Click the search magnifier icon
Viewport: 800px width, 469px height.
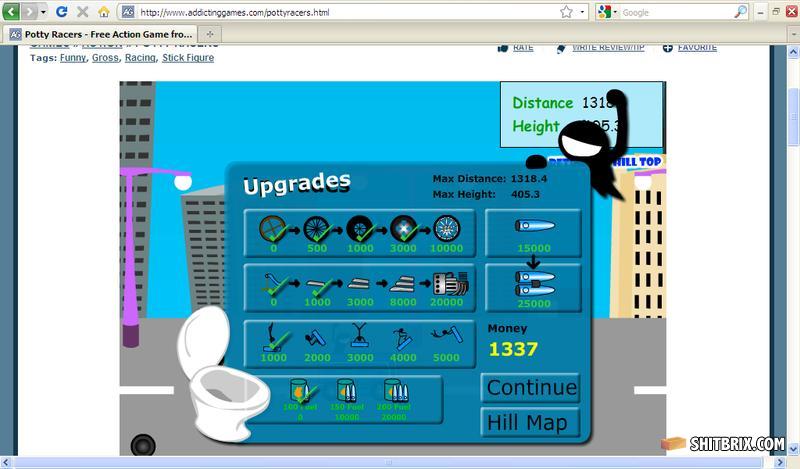(740, 12)
